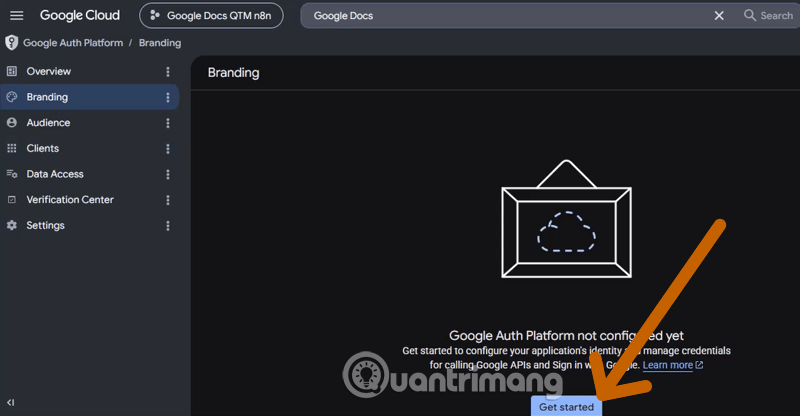Open the three-dot menu next to Clients
Screen dimensions: 800x416
(x=168, y=149)
